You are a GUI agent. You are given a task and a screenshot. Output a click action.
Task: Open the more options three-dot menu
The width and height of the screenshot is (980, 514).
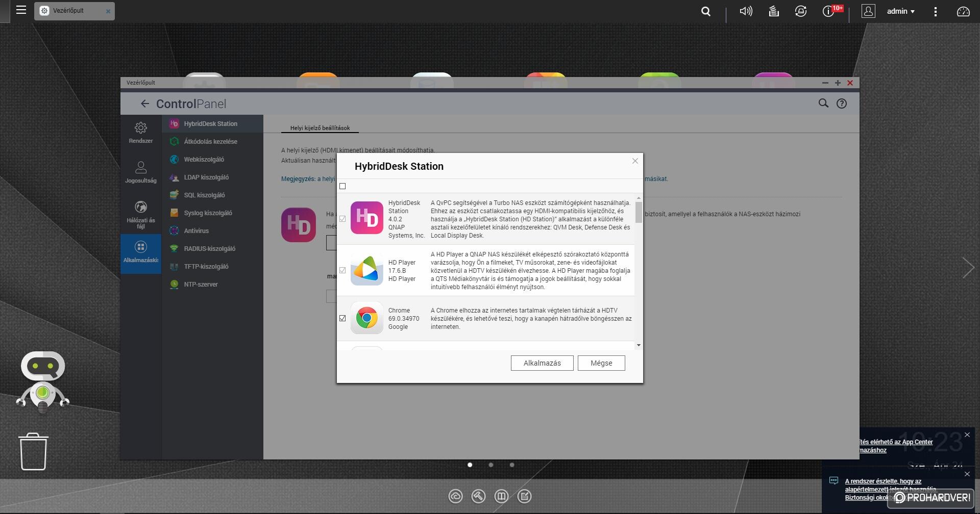935,11
